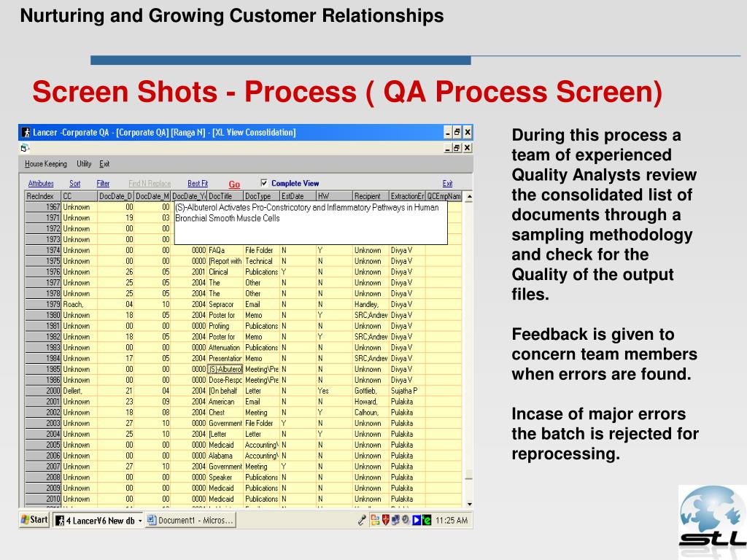Click the Lancer app icon in title bar
The height and width of the screenshot is (560, 747).
(x=26, y=133)
